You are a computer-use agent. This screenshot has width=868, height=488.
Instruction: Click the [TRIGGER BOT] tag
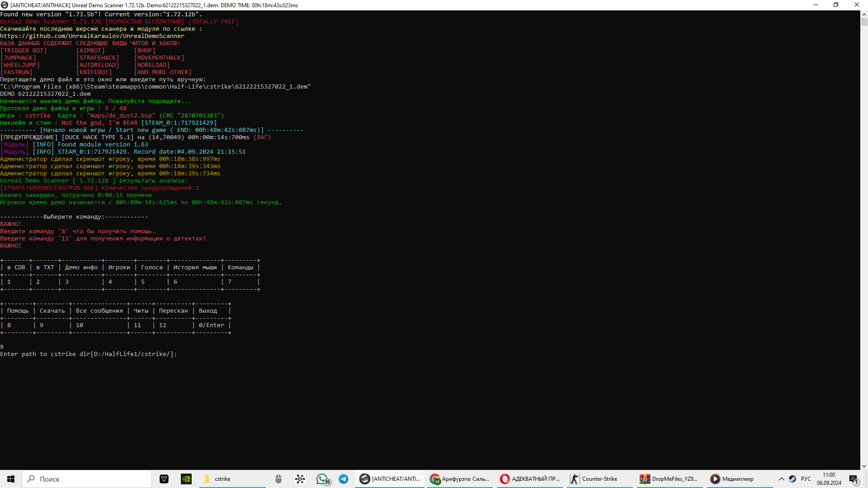pyautogui.click(x=24, y=51)
